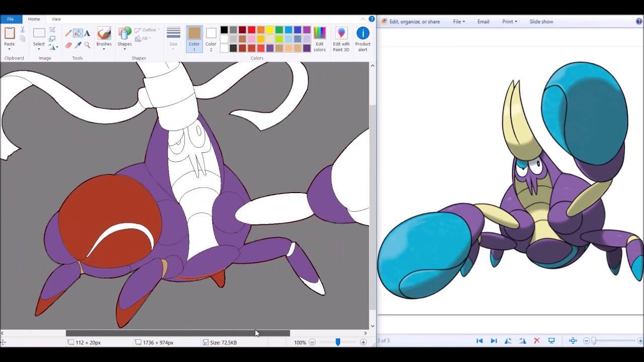Open the Outline dropdown
This screenshot has width=644, height=362.
click(x=147, y=30)
